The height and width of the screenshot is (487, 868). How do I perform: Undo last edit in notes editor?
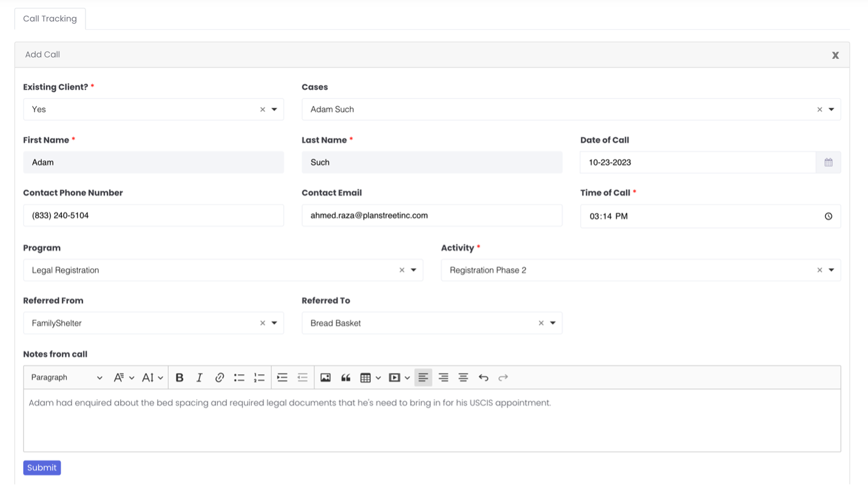(x=483, y=377)
